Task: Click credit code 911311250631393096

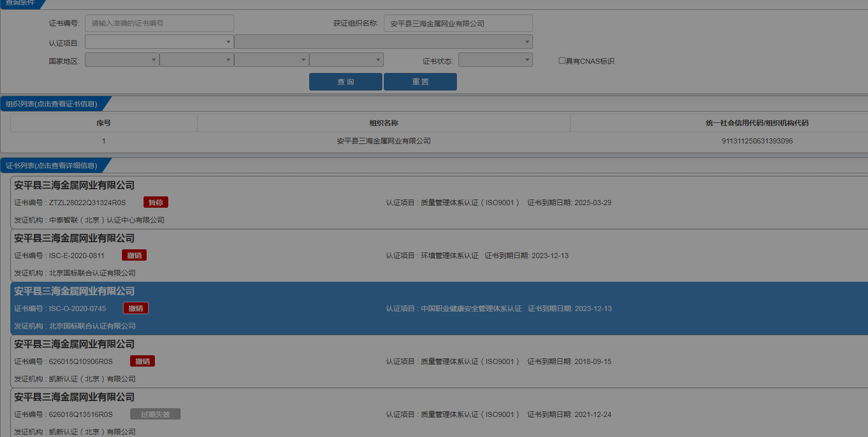Action: 757,141
